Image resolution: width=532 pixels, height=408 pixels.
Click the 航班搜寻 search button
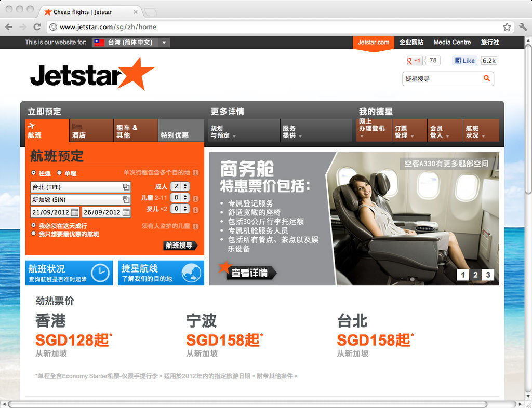coord(180,246)
